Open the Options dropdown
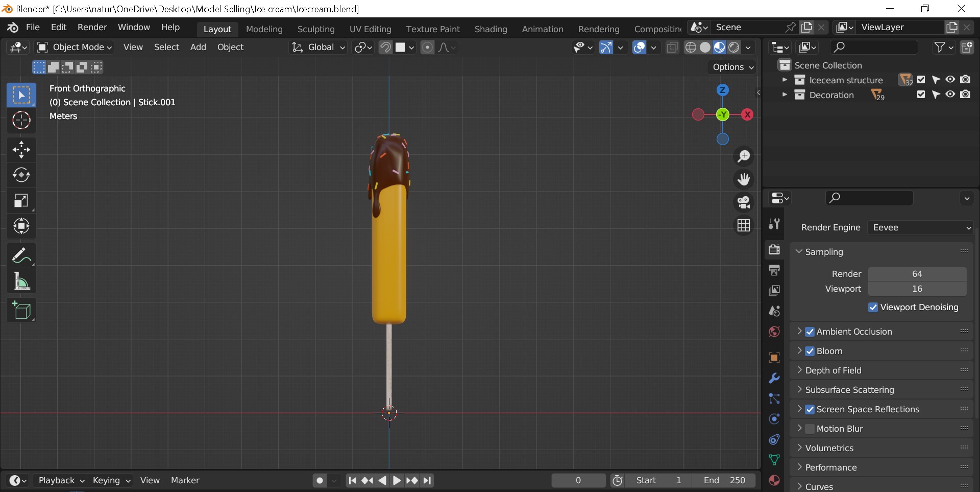The width and height of the screenshot is (980, 492). click(732, 67)
